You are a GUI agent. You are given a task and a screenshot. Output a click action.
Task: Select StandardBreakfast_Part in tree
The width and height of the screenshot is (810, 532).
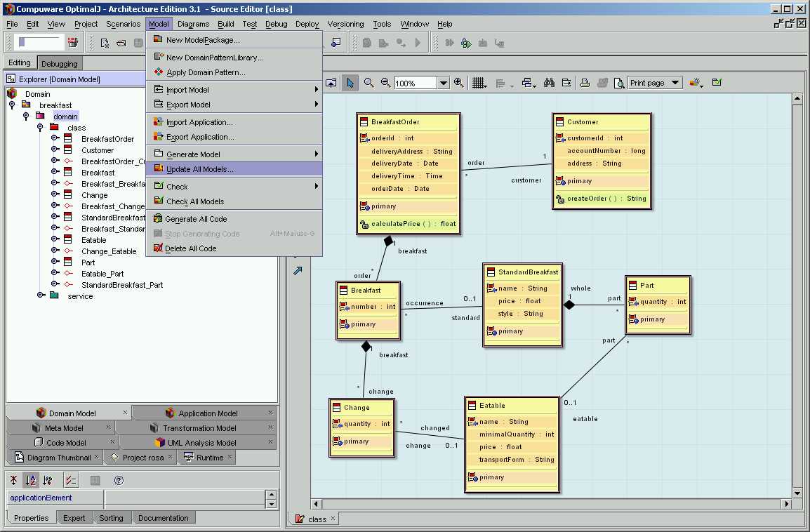pos(122,284)
